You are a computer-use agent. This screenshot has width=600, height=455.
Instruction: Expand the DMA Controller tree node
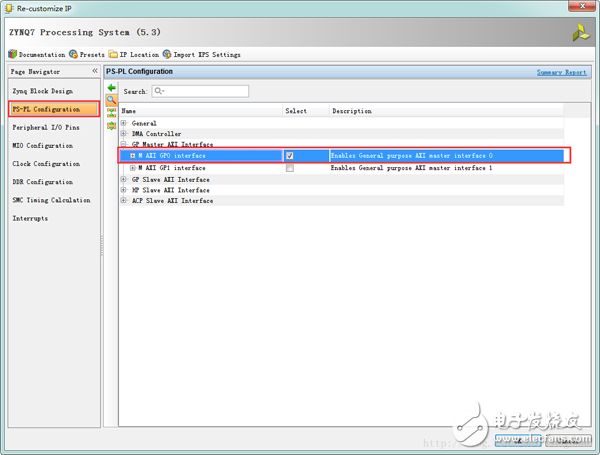point(124,134)
